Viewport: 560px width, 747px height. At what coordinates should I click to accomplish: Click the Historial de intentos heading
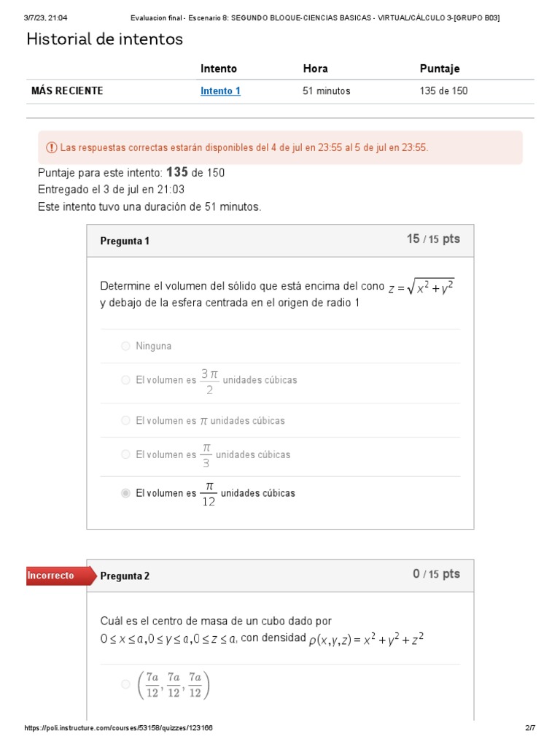tap(105, 39)
